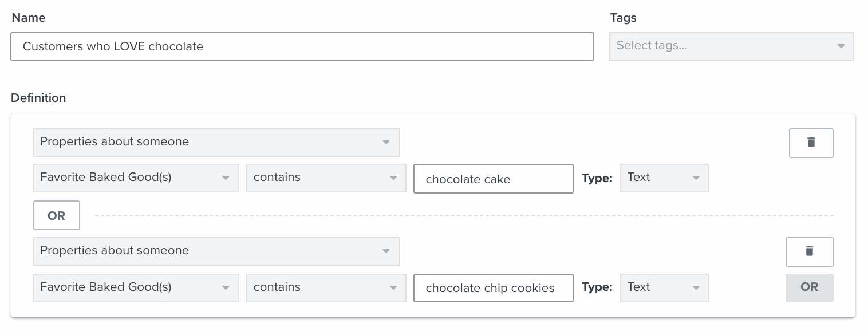Image resolution: width=868 pixels, height=331 pixels.
Task: Click the caret on the second Type dropdown
Action: click(x=696, y=288)
